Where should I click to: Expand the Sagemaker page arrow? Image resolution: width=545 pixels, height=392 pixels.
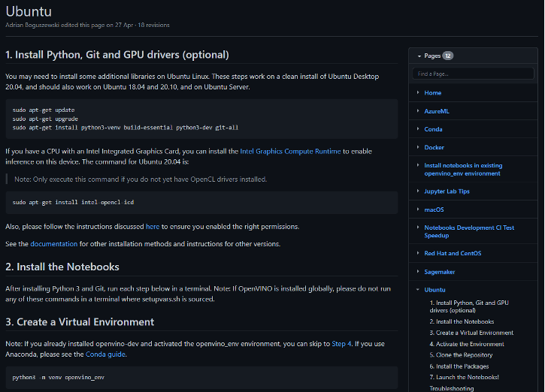418,271
